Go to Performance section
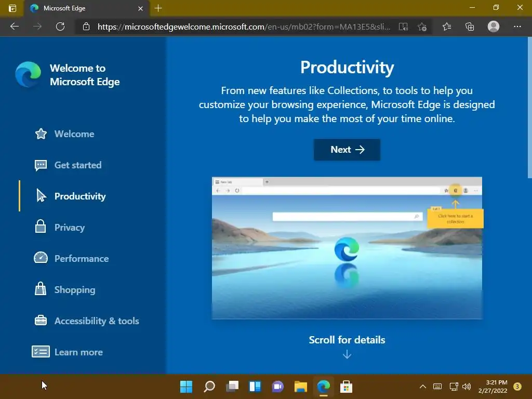 (72, 259)
